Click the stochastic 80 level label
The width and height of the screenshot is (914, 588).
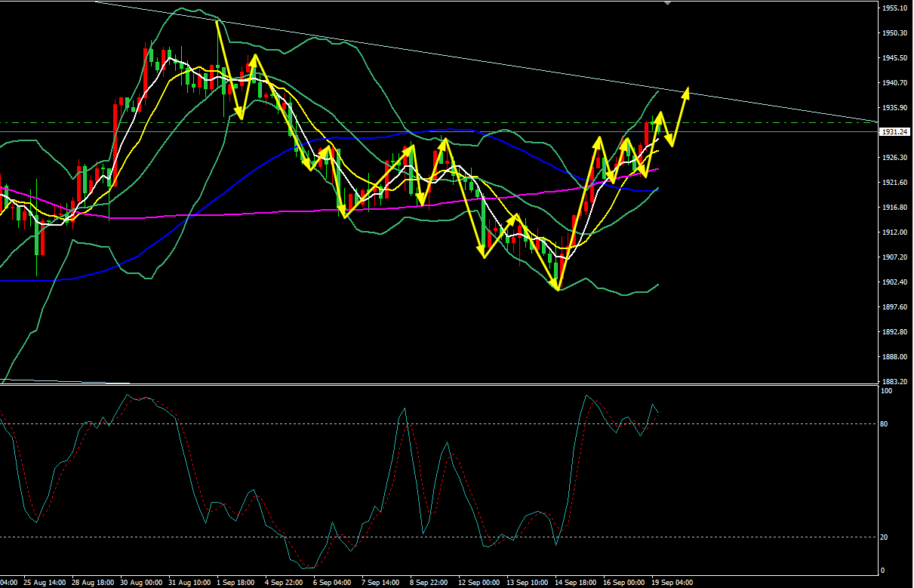coord(885,424)
